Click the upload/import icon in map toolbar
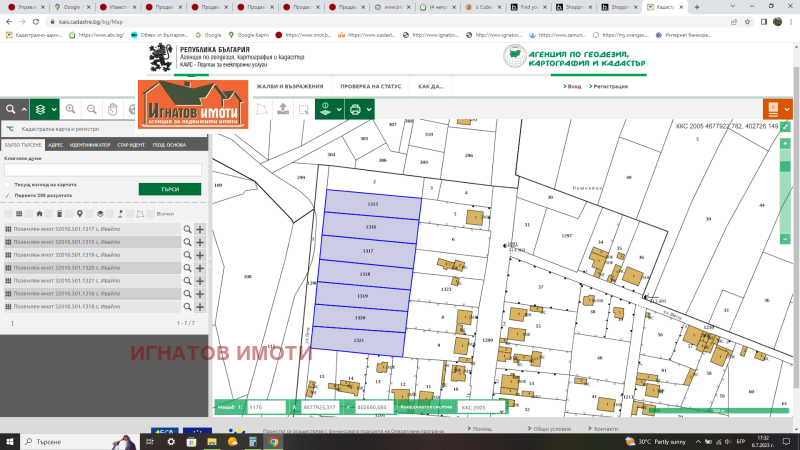Viewport: 800px width, 450px height. click(x=283, y=109)
